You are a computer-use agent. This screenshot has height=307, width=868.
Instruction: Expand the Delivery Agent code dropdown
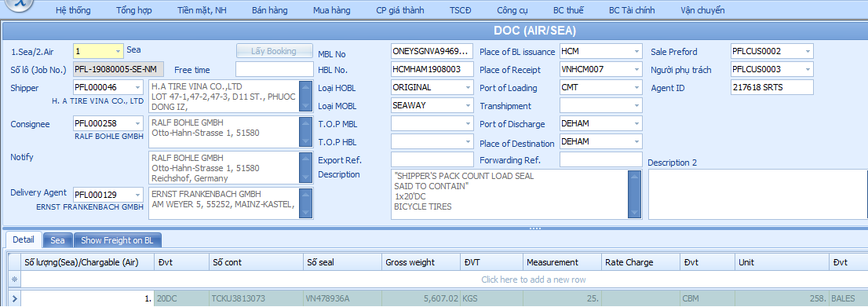coord(137,195)
